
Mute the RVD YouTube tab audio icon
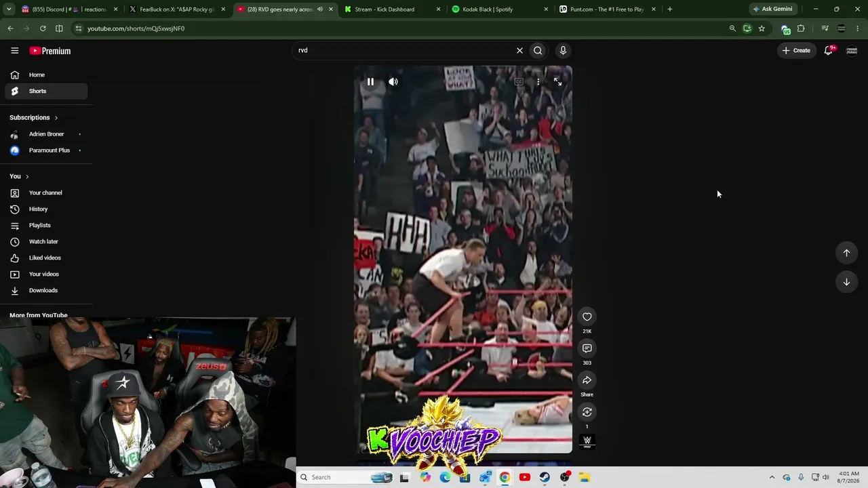[320, 9]
